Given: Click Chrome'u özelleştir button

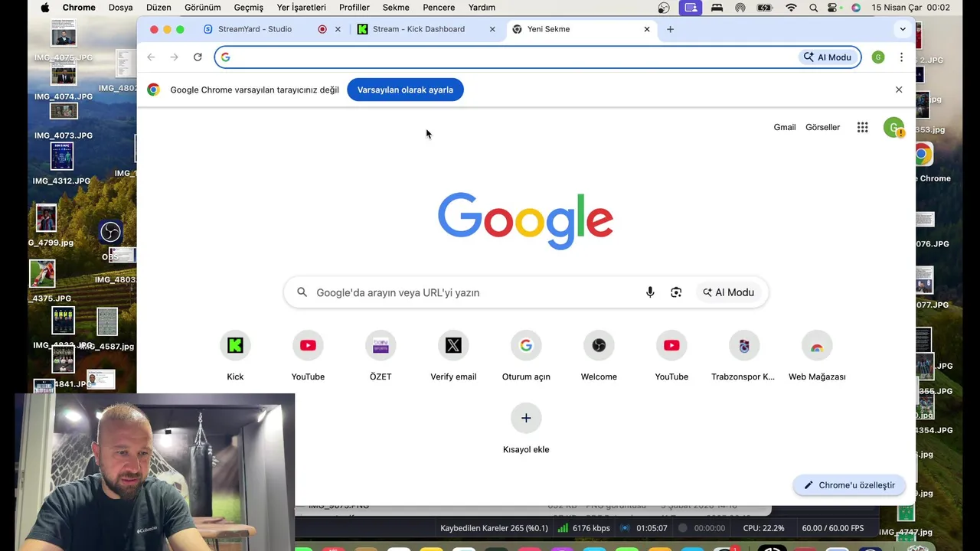Looking at the screenshot, I should pyautogui.click(x=849, y=485).
